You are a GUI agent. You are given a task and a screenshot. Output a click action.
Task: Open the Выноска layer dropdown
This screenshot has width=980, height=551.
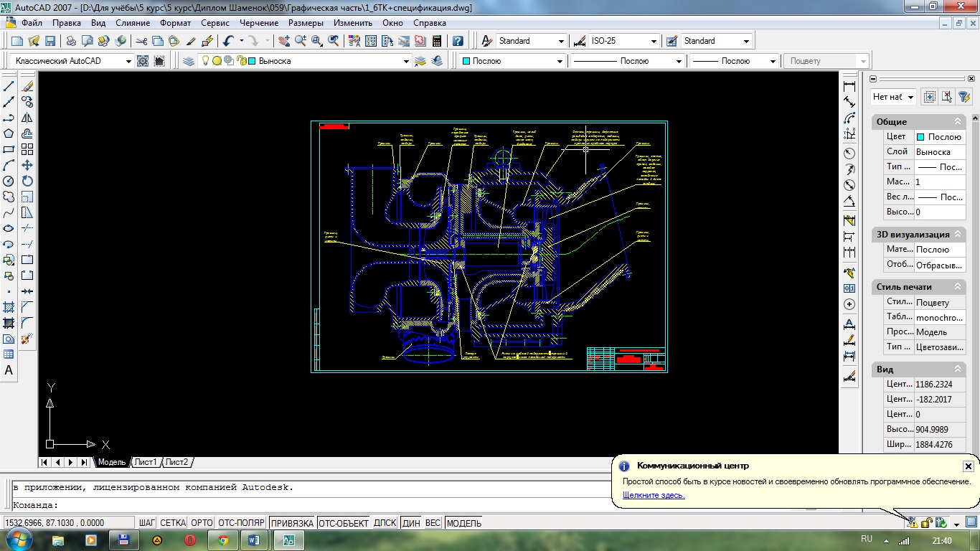click(406, 61)
